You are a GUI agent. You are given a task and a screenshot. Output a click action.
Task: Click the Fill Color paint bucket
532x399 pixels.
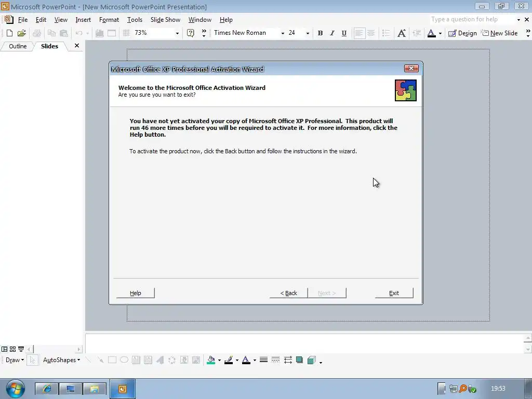click(211, 360)
